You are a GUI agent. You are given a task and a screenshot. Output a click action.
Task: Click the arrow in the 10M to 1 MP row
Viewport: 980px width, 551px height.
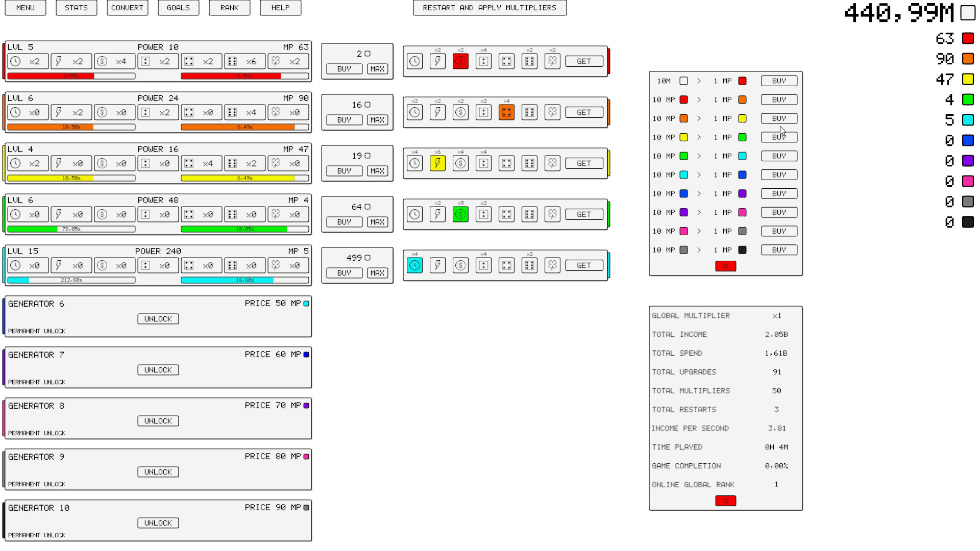[699, 81]
